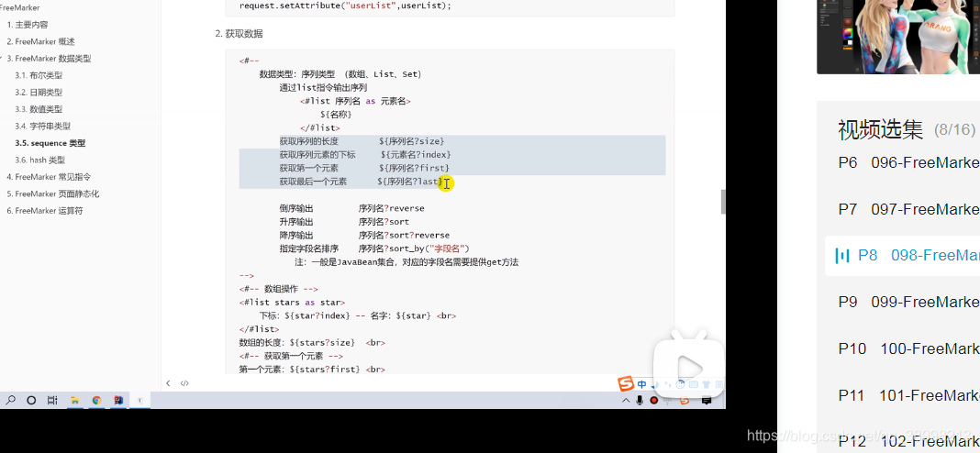Click the line 升序输出 序列名?sort
Image resolution: width=980 pixels, height=453 pixels.
344,222
